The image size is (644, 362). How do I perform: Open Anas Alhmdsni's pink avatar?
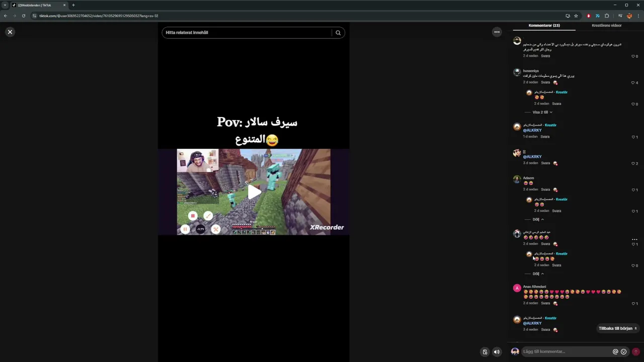click(x=517, y=288)
